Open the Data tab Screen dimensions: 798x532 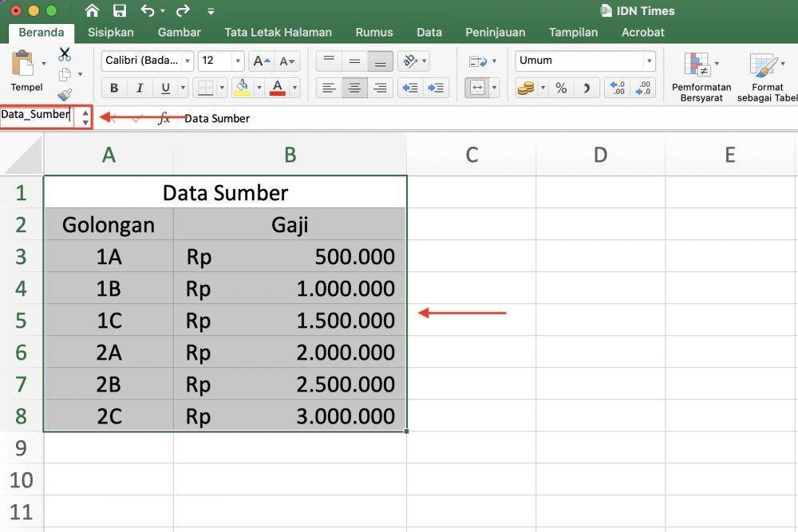click(429, 32)
